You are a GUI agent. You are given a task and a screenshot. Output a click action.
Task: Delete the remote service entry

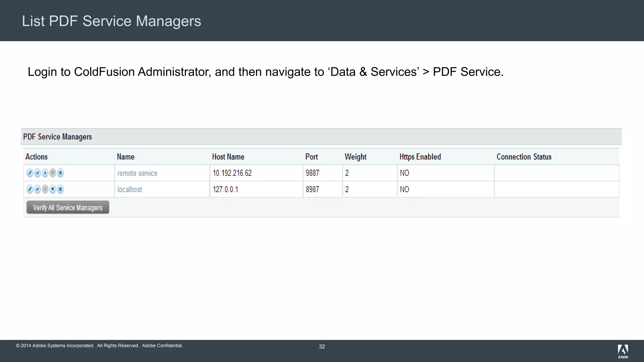pos(60,173)
